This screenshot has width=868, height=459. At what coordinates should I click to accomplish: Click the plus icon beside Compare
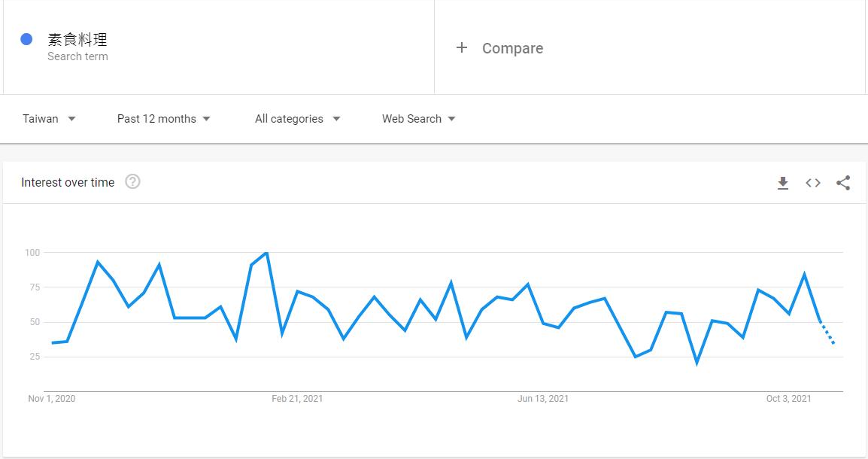[462, 47]
